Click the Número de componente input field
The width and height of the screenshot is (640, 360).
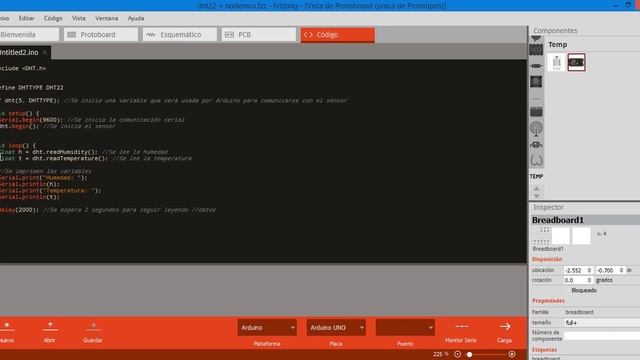tap(602, 336)
